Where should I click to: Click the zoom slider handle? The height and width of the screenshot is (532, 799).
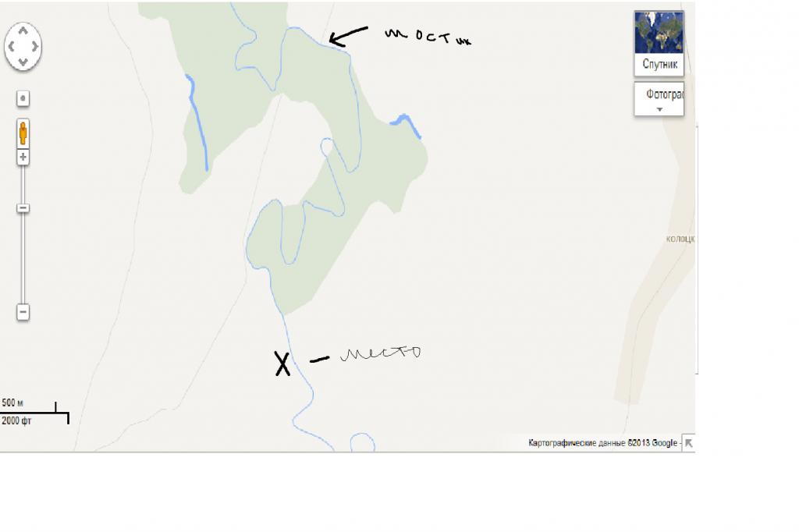coord(23,208)
